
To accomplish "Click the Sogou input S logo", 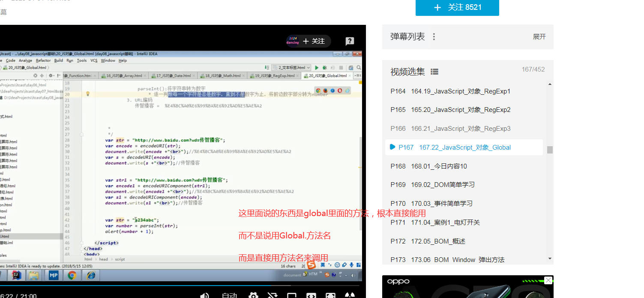I will coord(311,265).
